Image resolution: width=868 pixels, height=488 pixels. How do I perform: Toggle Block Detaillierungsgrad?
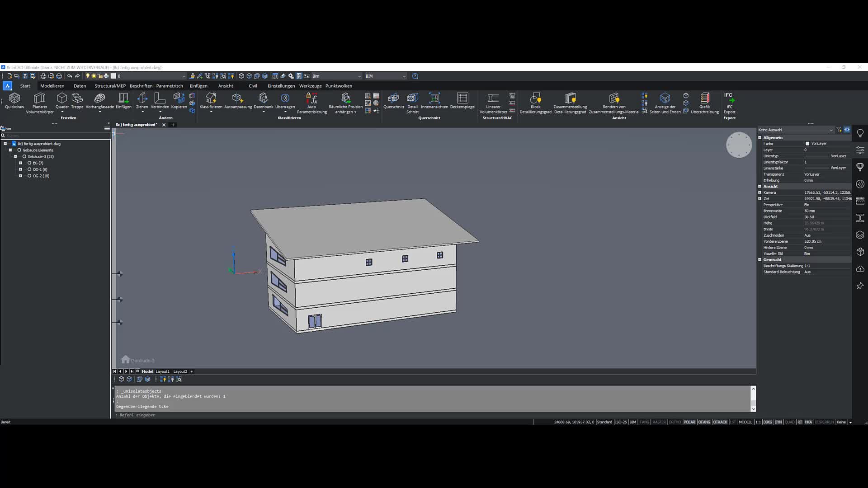535,103
